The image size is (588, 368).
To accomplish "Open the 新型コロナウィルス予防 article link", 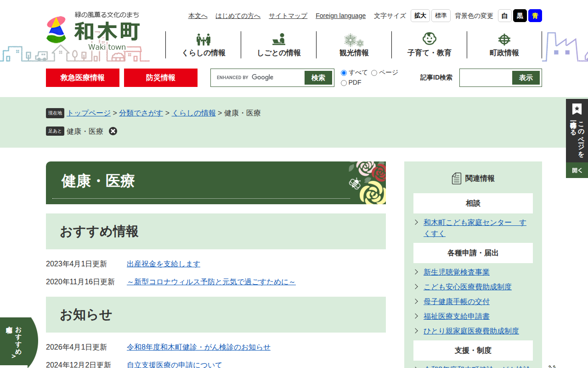I will tap(211, 282).
